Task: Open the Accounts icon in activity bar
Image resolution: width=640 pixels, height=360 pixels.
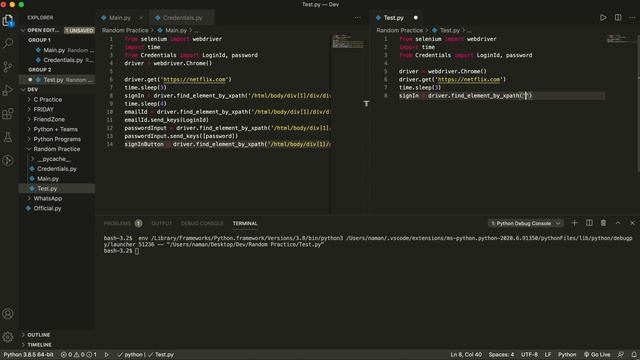Action: 8,313
